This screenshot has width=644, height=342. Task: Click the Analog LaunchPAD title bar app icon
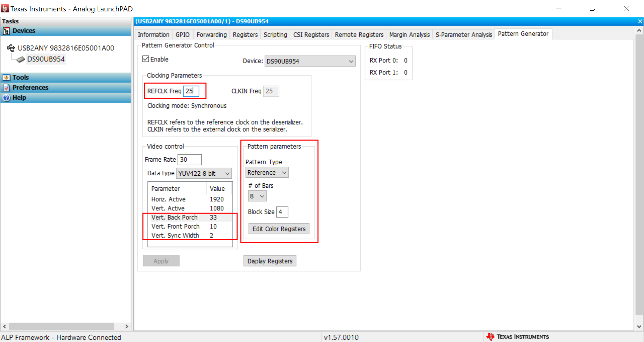click(x=5, y=8)
